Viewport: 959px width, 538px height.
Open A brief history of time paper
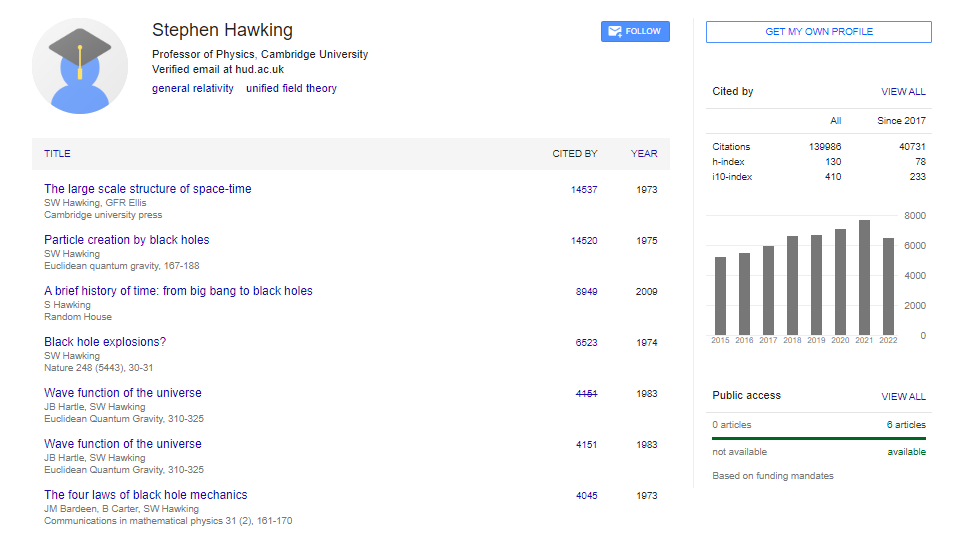point(178,291)
